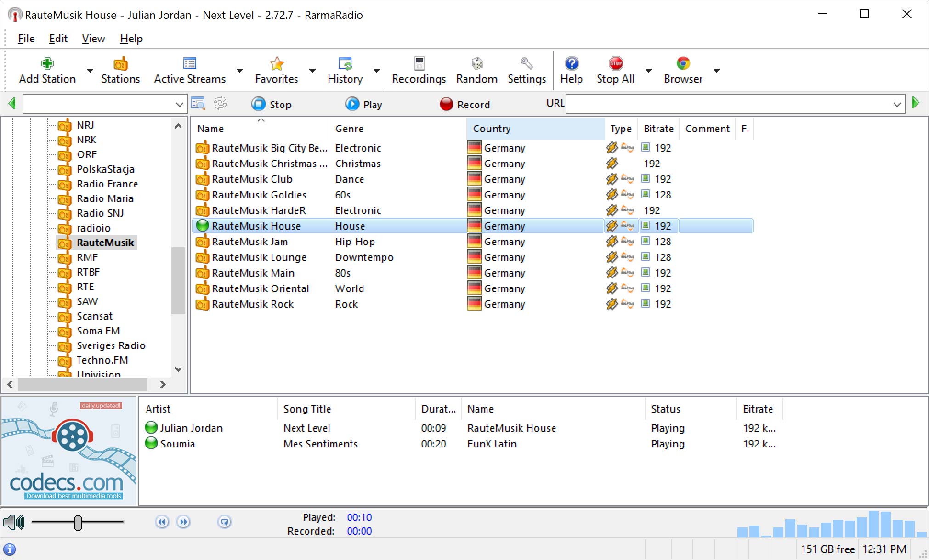Click the codecs.com advertisement banner
This screenshot has height=560, width=929.
point(69,451)
